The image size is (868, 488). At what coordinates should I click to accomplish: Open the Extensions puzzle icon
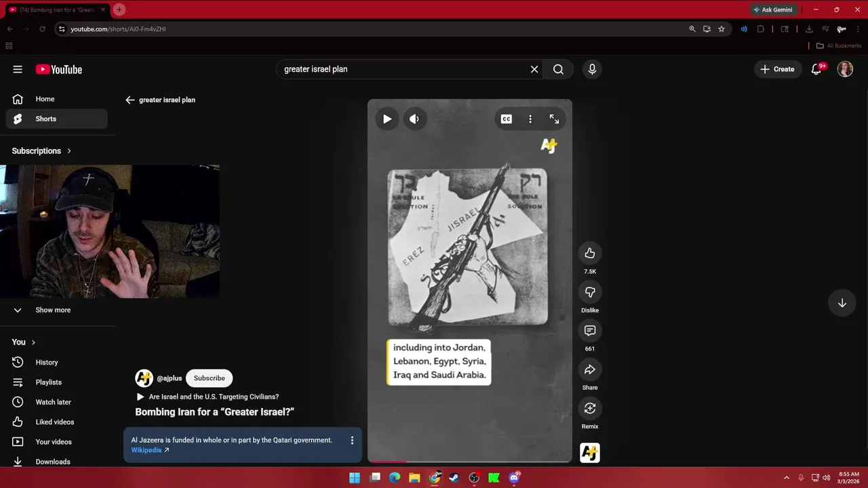coord(760,29)
